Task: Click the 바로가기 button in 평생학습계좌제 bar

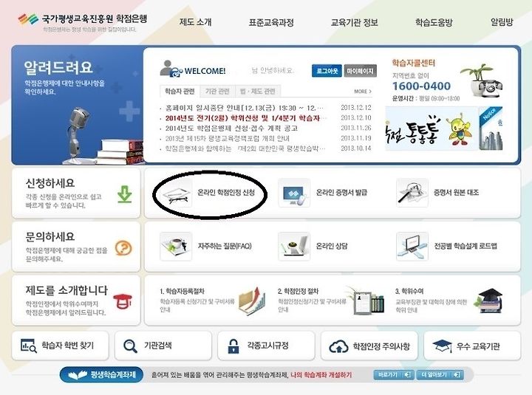Action: [394, 375]
